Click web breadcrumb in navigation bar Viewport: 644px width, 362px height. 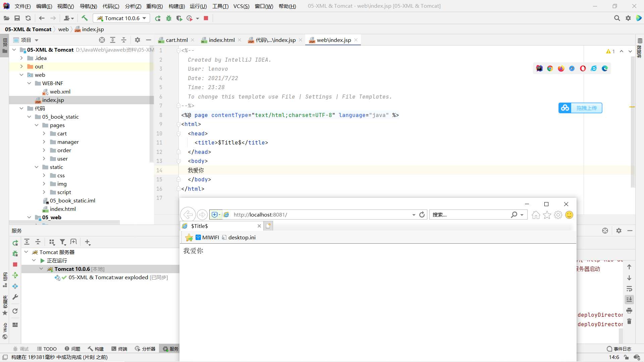coord(63,29)
